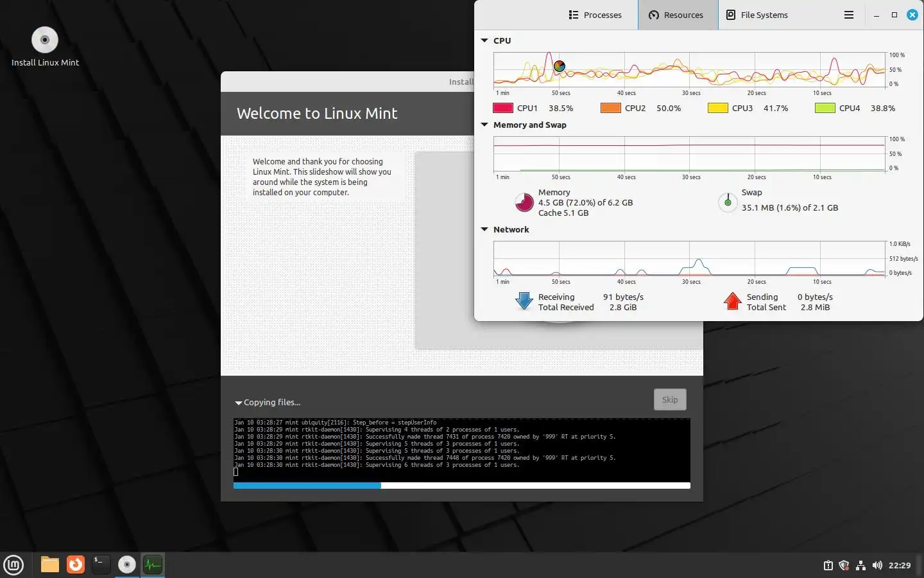
Task: Click the Swap pie chart color icon
Action: (728, 202)
